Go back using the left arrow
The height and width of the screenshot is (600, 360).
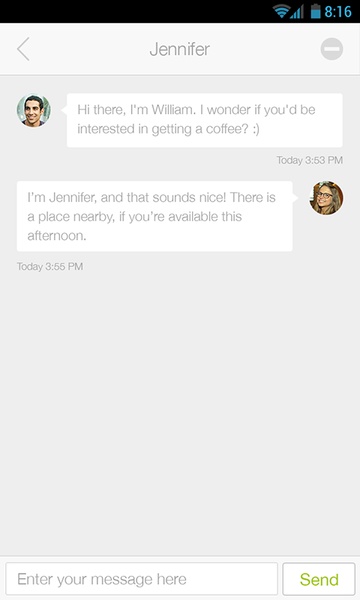tap(23, 49)
